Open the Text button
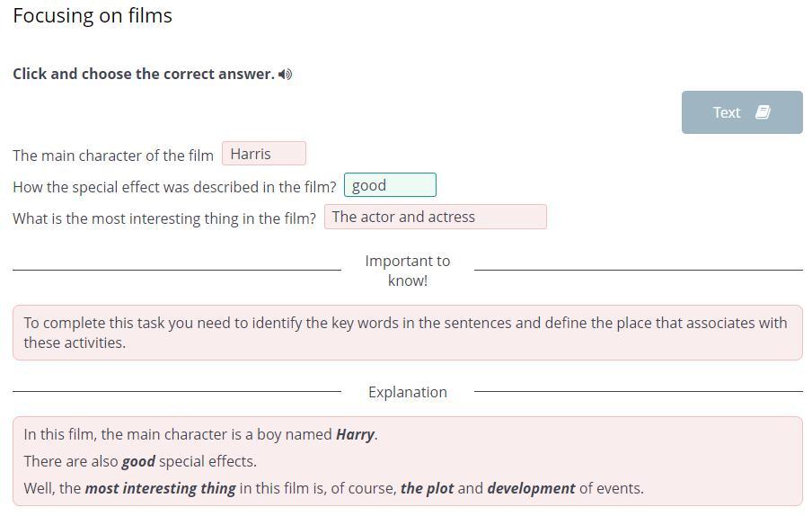The image size is (812, 516). click(742, 112)
